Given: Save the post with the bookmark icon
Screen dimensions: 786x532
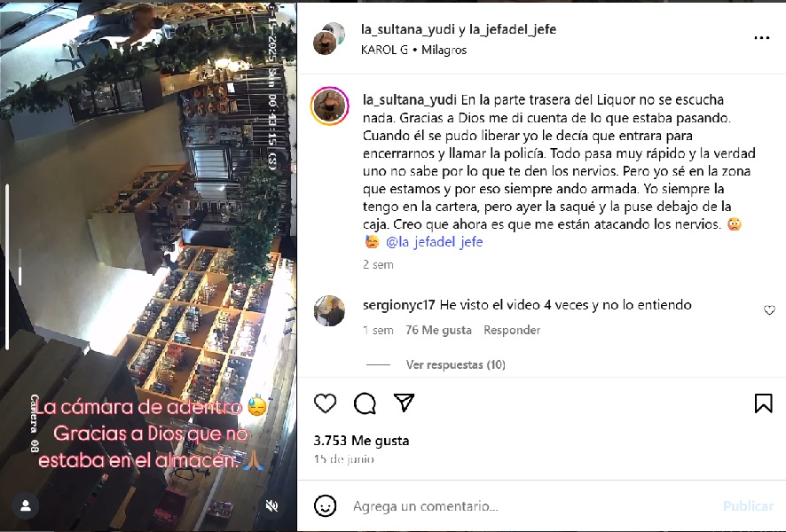Looking at the screenshot, I should [x=764, y=403].
